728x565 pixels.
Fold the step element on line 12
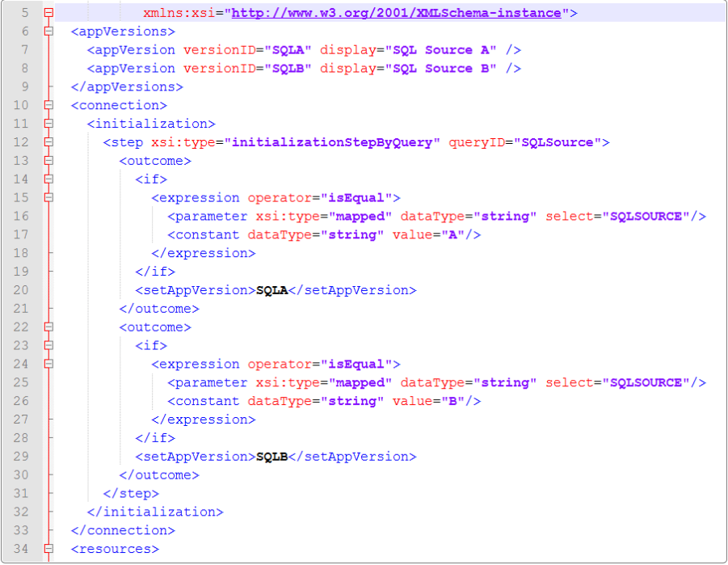point(48,142)
